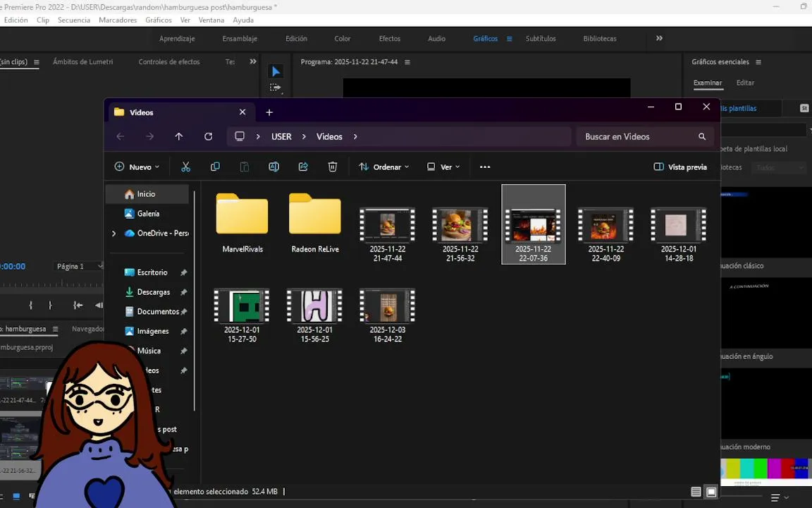
Task: Open the Gráficos workspace menu icon
Action: coord(510,39)
